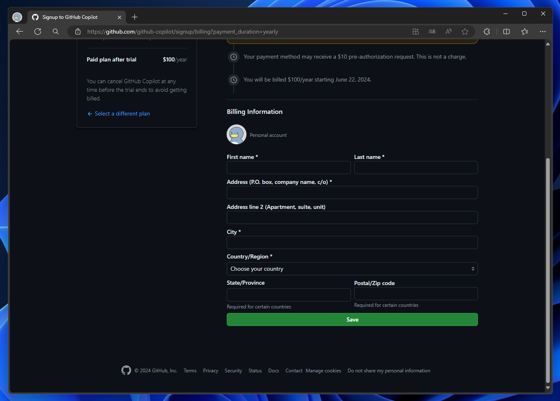Open the Choose your country dropdown

352,269
